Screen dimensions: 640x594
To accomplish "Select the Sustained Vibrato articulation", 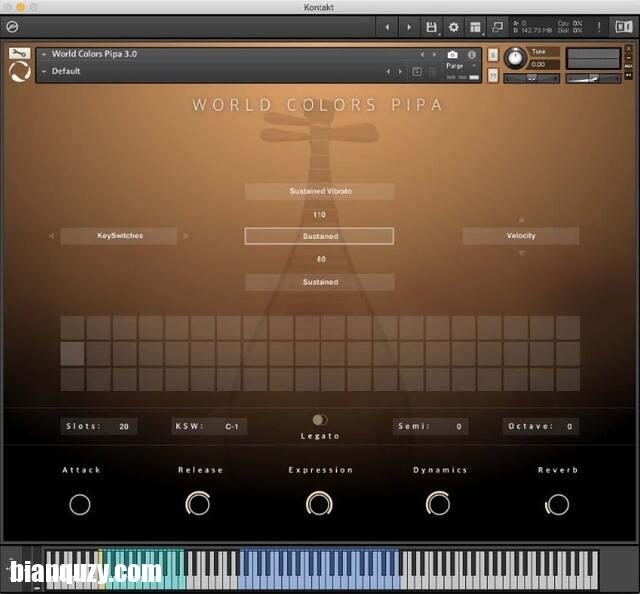I will click(x=320, y=191).
